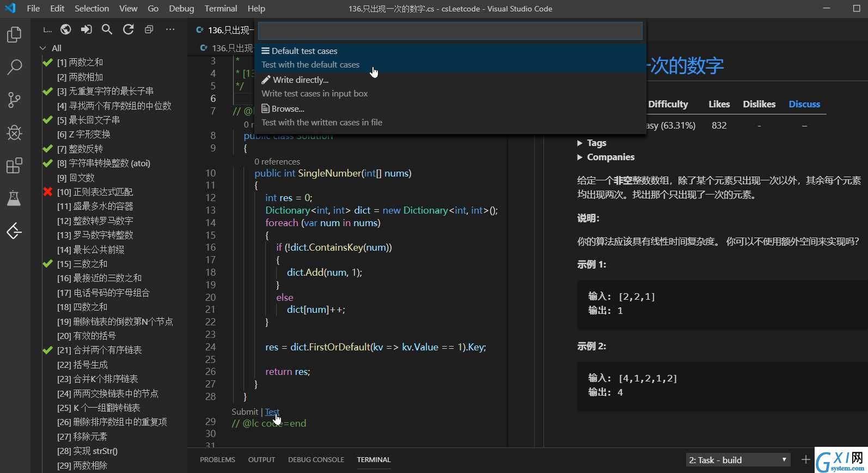This screenshot has height=473, width=868.
Task: Add a new terminal with plus icon
Action: (806, 460)
